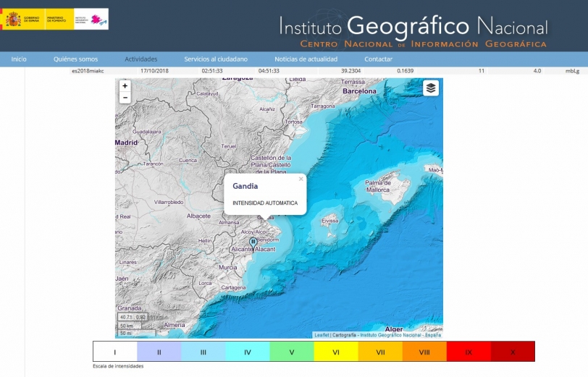Click the map coordinates readout box
The width and height of the screenshot is (588, 377).
pos(133,317)
